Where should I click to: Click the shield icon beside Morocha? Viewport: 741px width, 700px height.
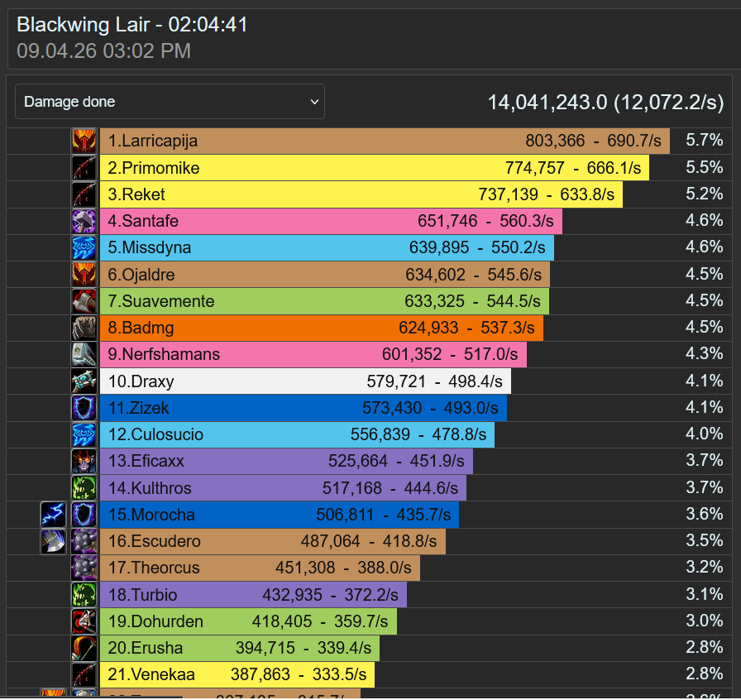(x=84, y=515)
